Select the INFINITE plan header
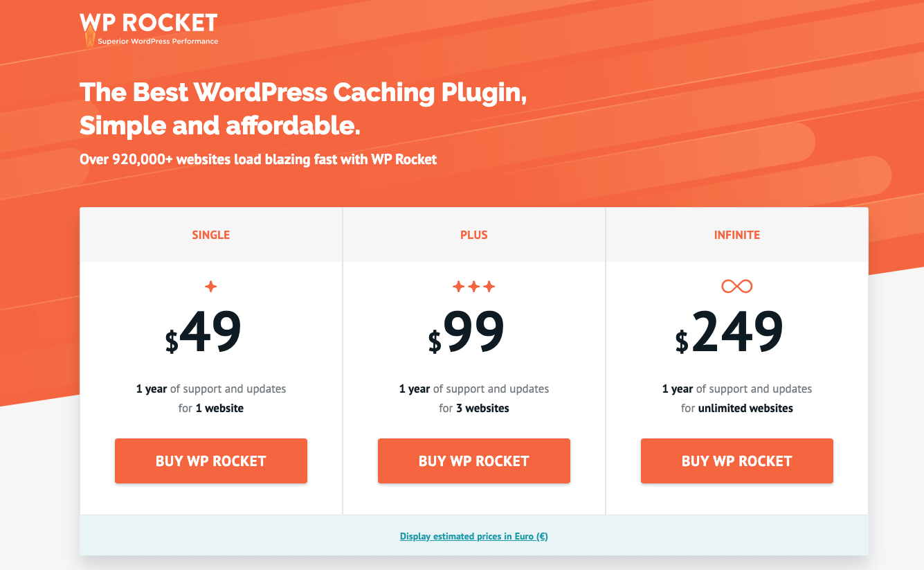This screenshot has width=924, height=570. pos(737,235)
